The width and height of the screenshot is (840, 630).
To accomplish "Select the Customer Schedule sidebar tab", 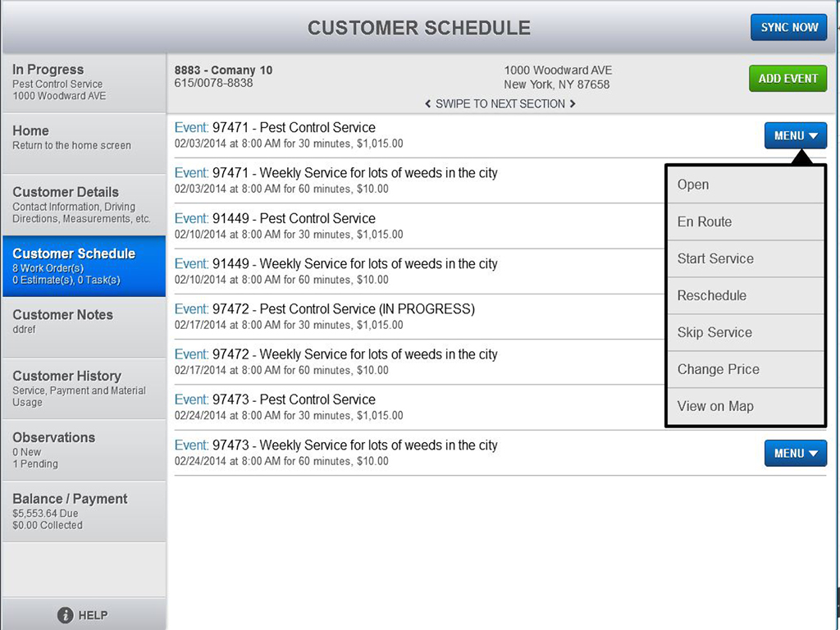I will [84, 267].
